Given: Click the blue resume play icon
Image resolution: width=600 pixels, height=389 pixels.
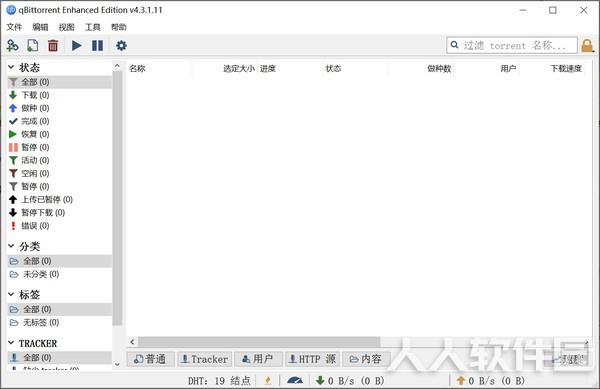Looking at the screenshot, I should (77, 46).
